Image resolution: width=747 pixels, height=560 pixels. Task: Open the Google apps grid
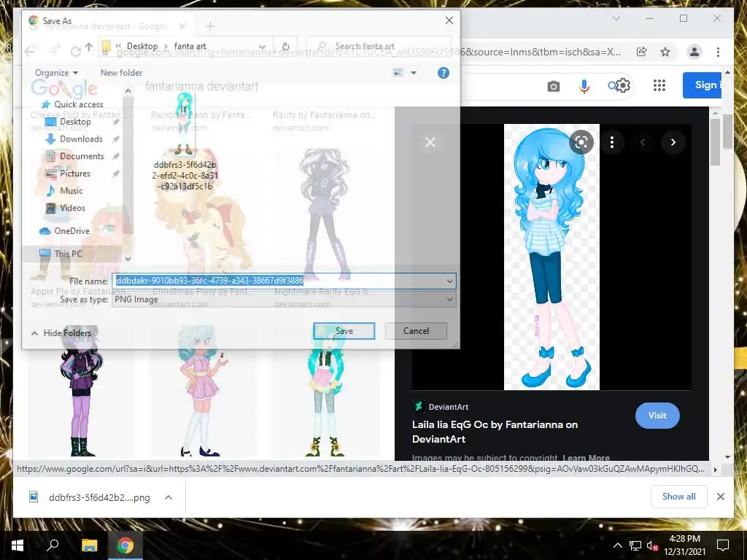[659, 85]
